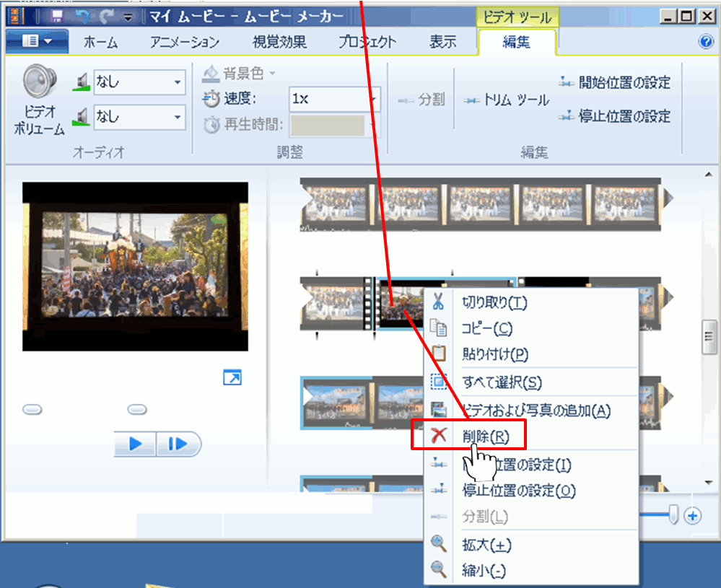Image resolution: width=721 pixels, height=588 pixels.
Task: Click the first clip thumbnail in the top storyboard row
Action: [335, 204]
